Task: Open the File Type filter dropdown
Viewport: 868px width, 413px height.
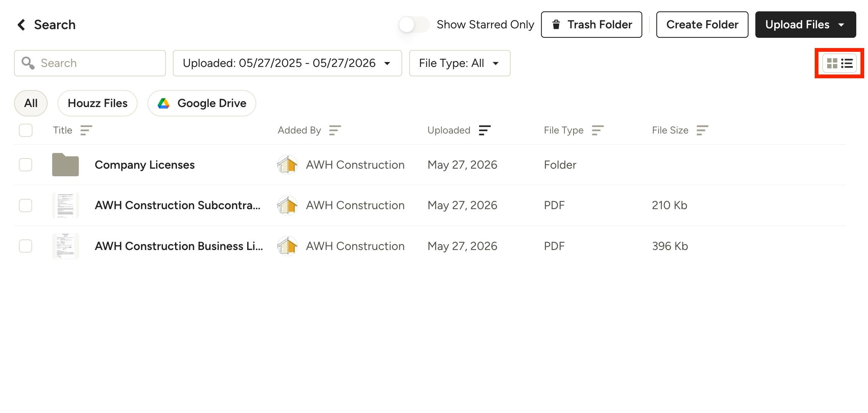Action: point(460,63)
